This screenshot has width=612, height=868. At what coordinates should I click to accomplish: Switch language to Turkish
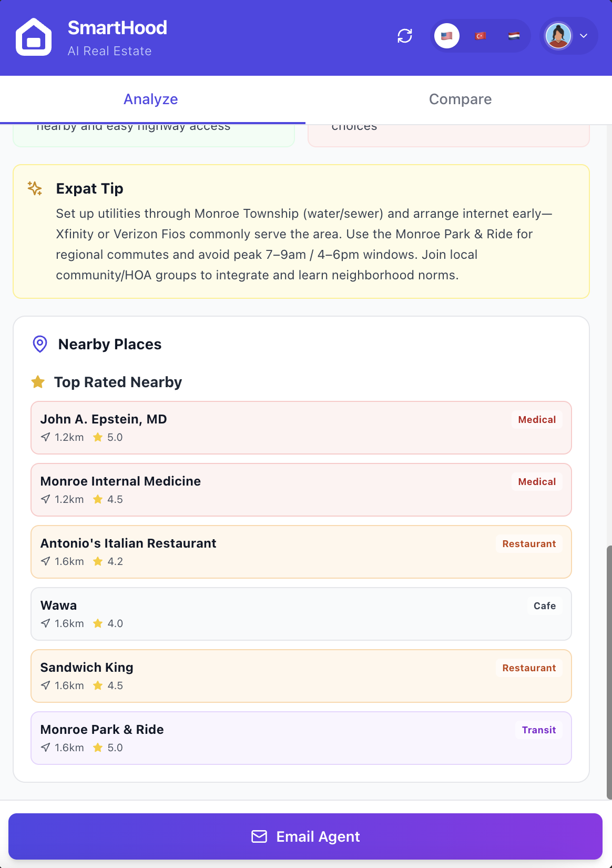pyautogui.click(x=480, y=36)
